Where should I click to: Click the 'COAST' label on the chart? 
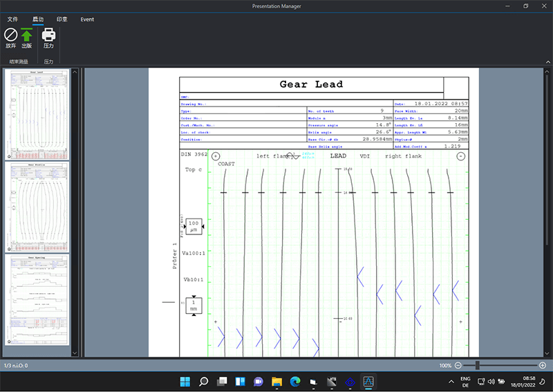coord(226,164)
